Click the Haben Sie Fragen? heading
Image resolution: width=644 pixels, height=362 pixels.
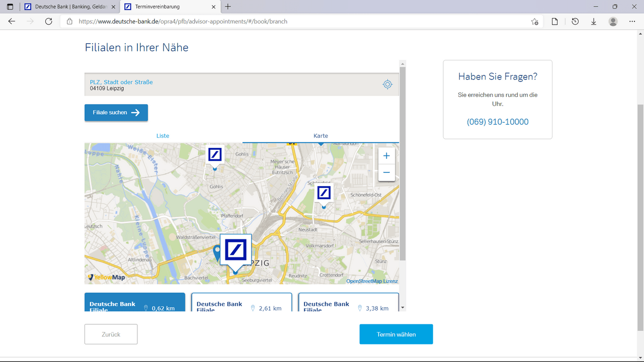pyautogui.click(x=498, y=76)
